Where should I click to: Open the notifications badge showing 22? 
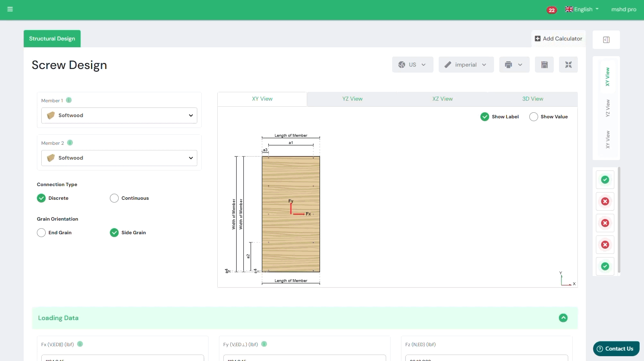tap(552, 10)
